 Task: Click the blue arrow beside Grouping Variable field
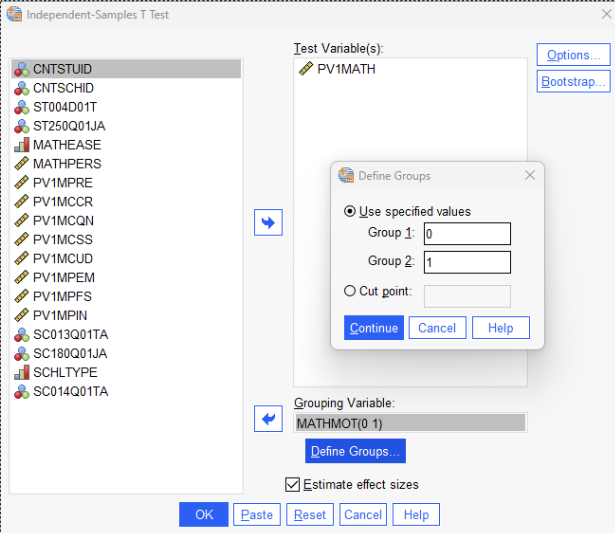coord(269,419)
